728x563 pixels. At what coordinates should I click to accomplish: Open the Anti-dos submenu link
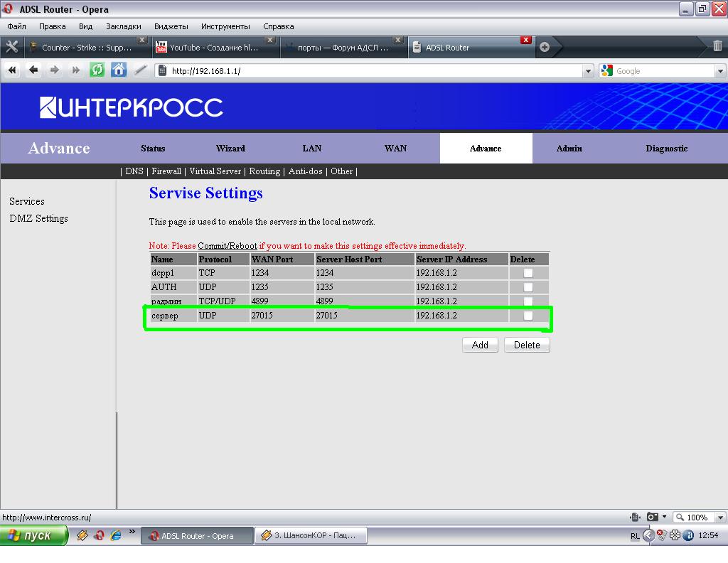coord(305,171)
